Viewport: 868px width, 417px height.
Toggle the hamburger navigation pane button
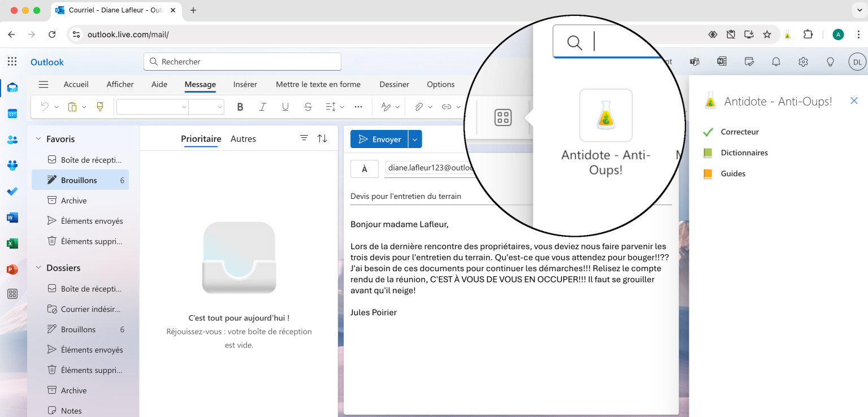pos(44,84)
